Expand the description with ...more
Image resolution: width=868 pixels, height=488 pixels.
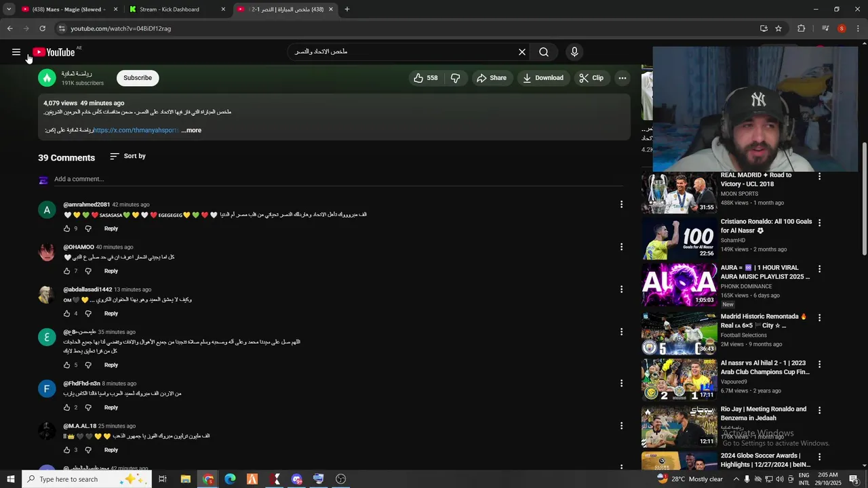coord(191,130)
